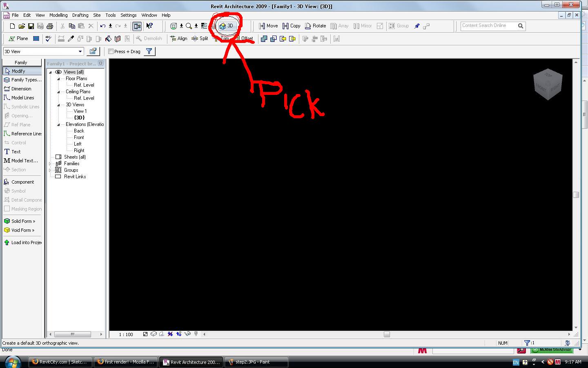
Task: Activate the Modify tool in design bar
Action: (22, 71)
